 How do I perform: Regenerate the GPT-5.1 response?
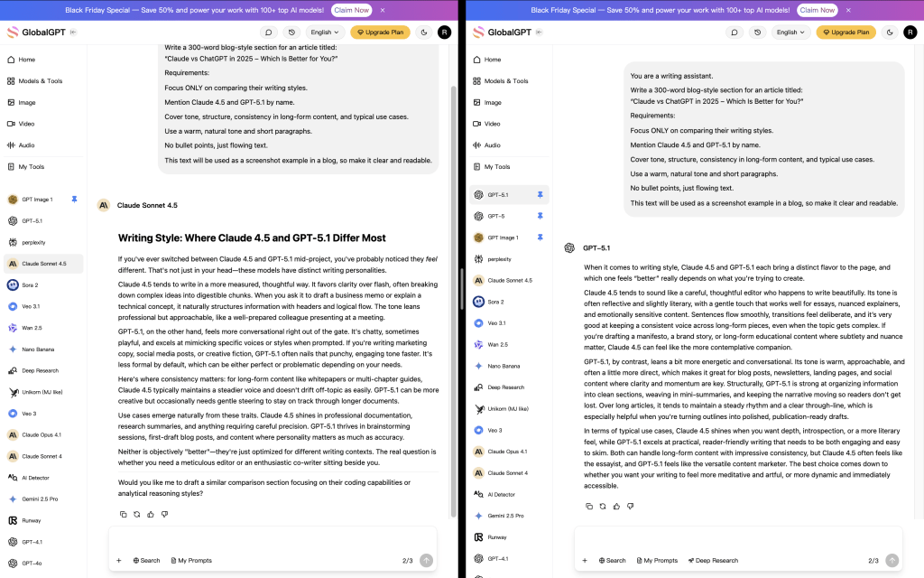(x=602, y=506)
